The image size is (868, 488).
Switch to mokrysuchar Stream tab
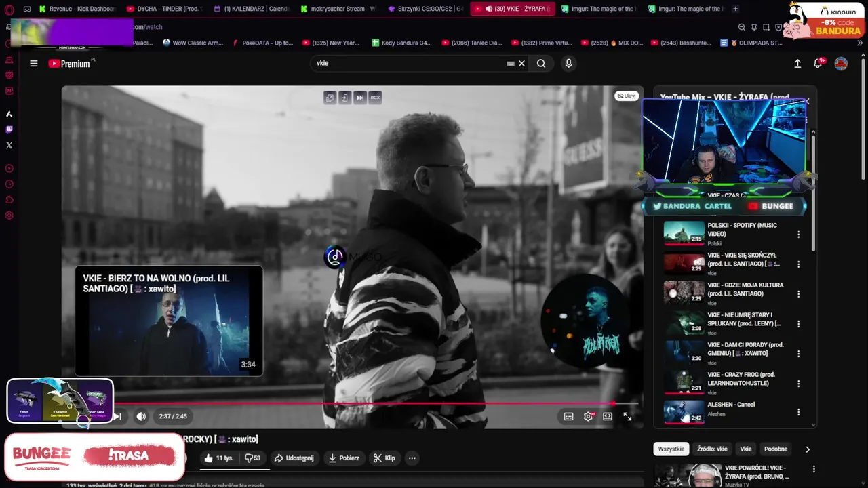coord(338,9)
